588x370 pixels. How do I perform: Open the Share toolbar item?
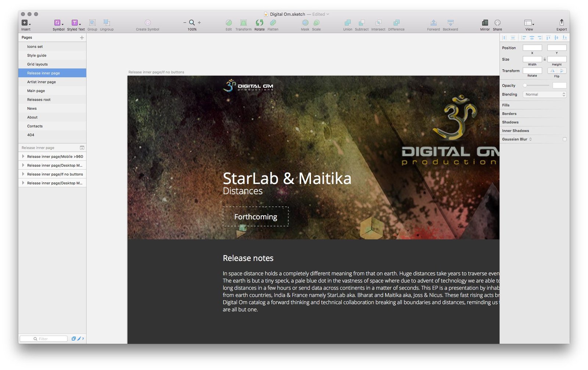pyautogui.click(x=497, y=23)
